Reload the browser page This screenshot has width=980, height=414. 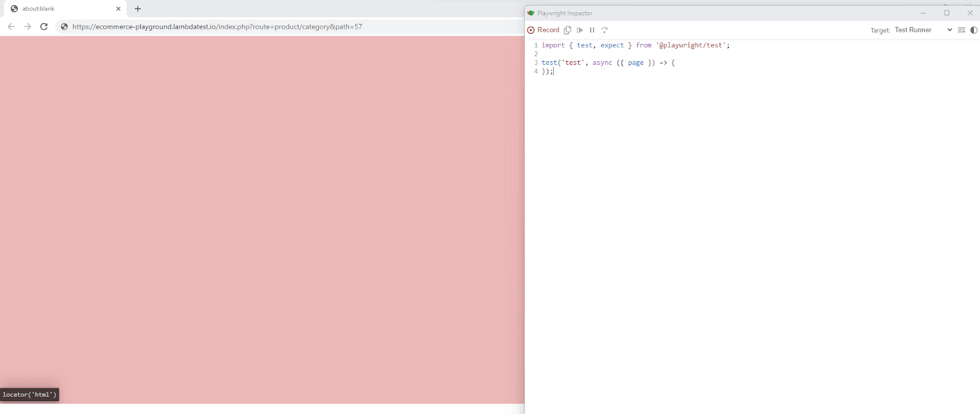(x=44, y=26)
